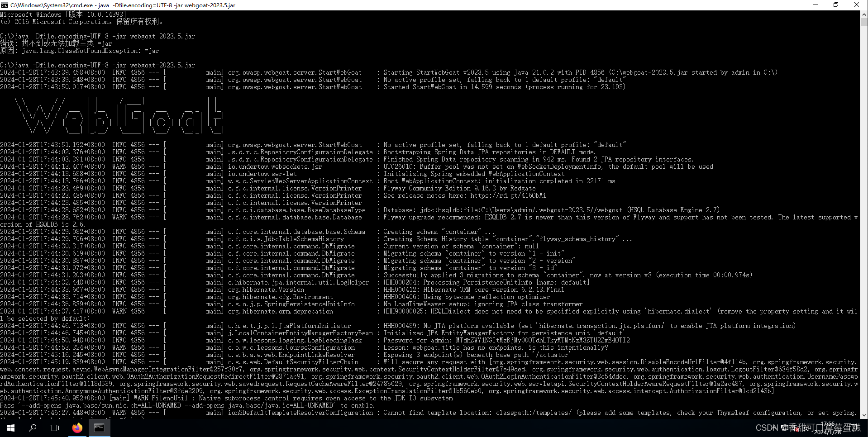
Task: Click 'HHH000412: Hibernate ORM core version' message
Action: pos(474,290)
